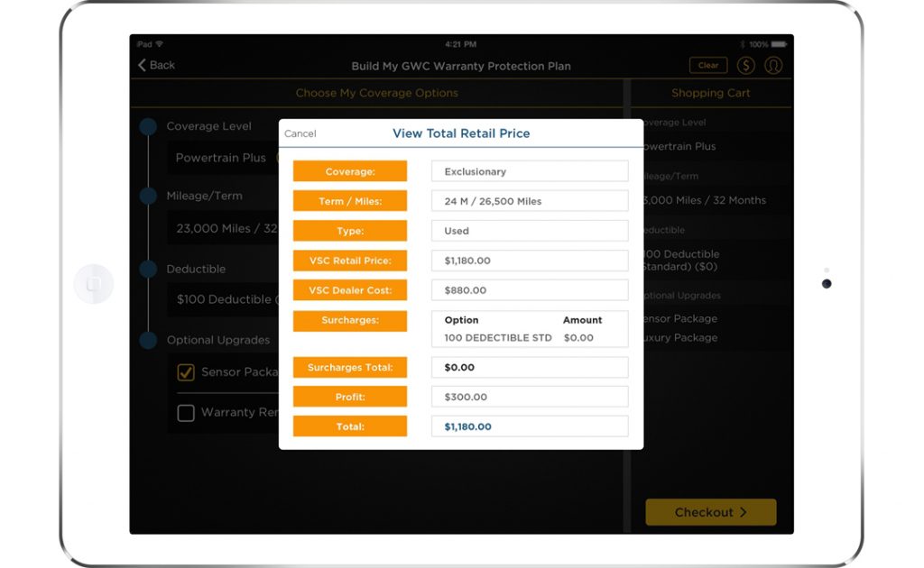Image resolution: width=924 pixels, height=568 pixels.
Task: Tap the Optional Upgrades step circle
Action: coord(149,340)
